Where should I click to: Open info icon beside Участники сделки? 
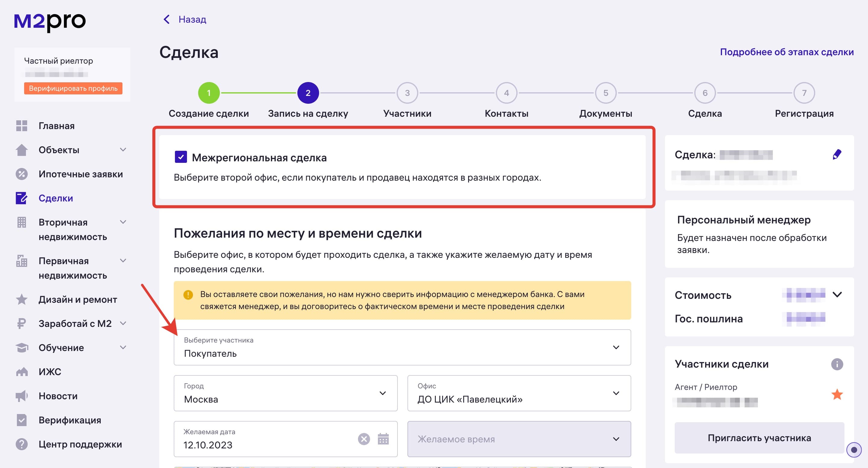837,364
